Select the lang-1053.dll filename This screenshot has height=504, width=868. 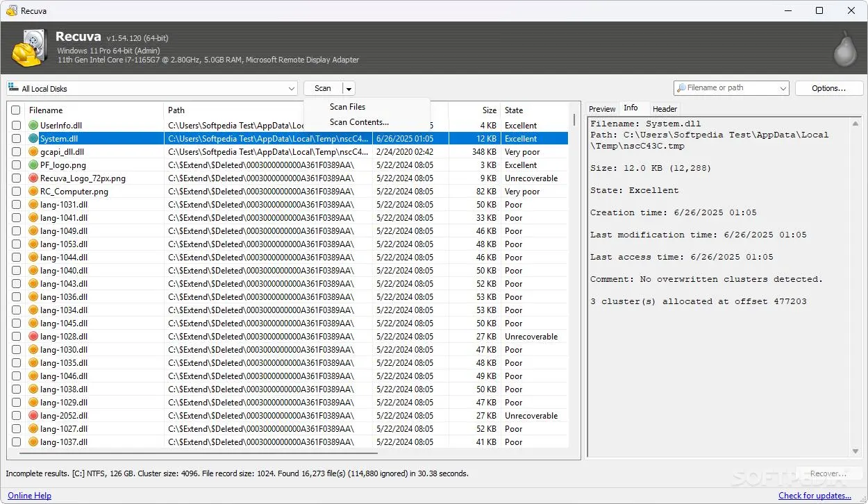[x=64, y=244]
